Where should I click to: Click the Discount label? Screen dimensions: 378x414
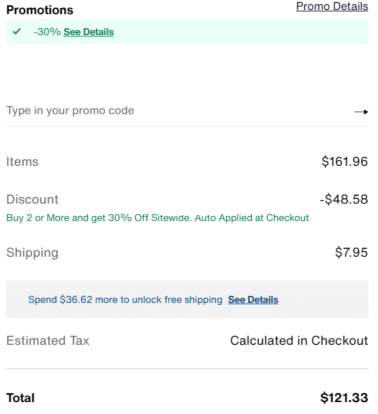tap(32, 199)
